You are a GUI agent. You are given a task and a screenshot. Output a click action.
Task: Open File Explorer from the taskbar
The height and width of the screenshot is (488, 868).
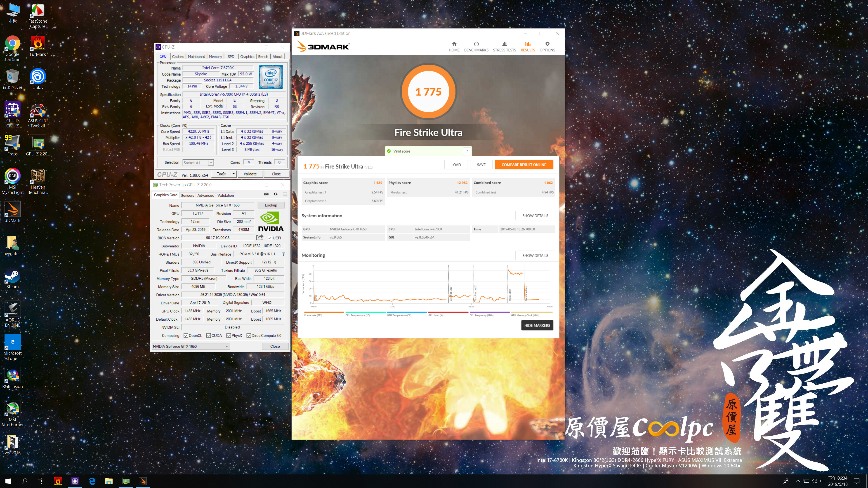point(108,481)
